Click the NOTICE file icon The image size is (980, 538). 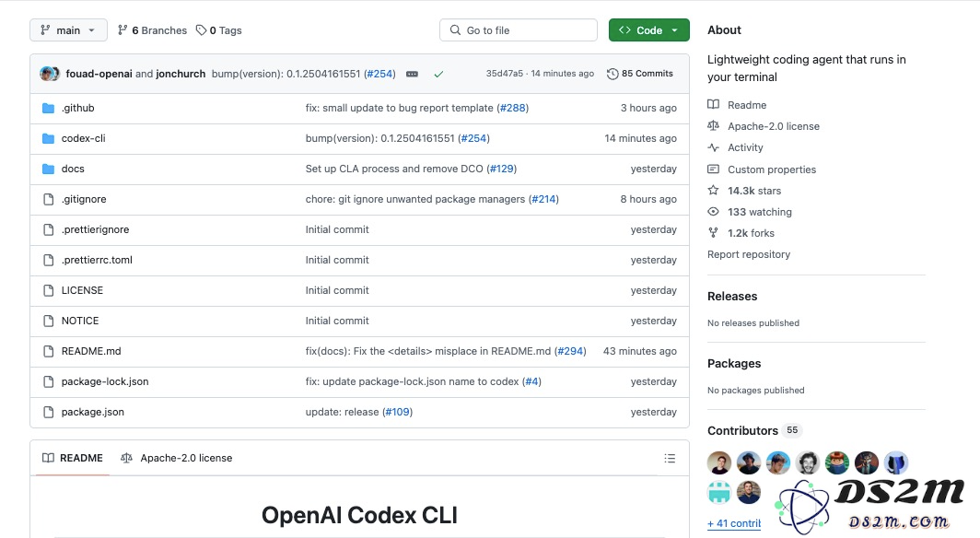48,321
